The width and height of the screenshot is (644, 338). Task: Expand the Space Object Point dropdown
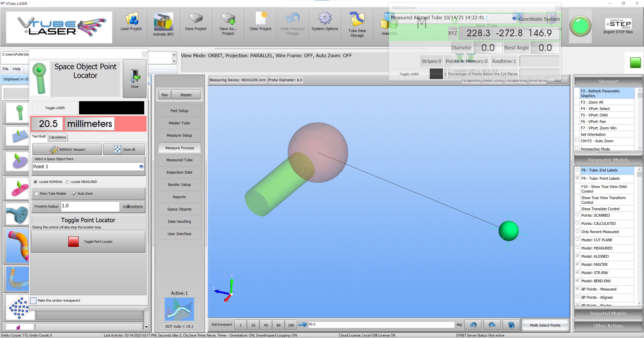point(141,167)
